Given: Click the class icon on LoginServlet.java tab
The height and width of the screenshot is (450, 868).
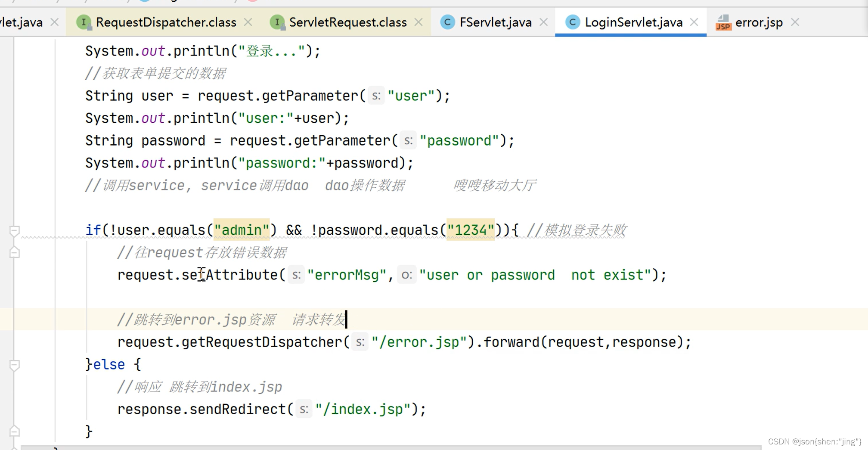Looking at the screenshot, I should click(573, 22).
